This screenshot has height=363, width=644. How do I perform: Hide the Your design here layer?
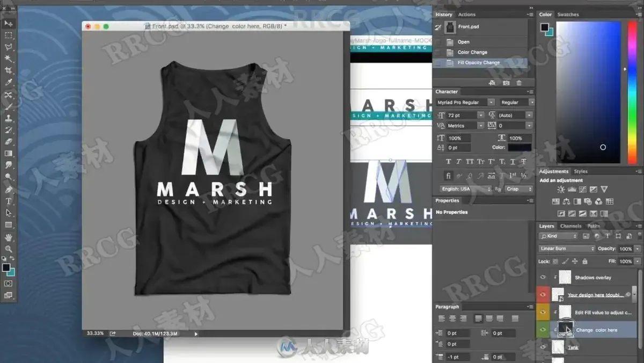click(543, 295)
